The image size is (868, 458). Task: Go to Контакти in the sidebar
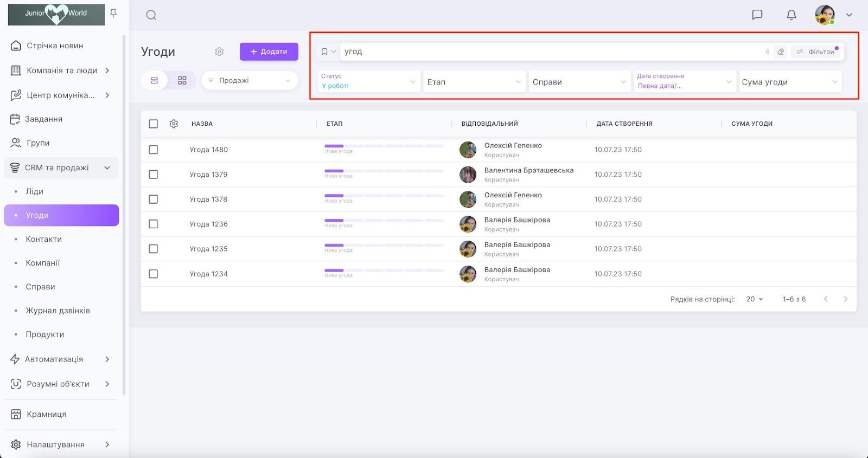[x=44, y=239]
